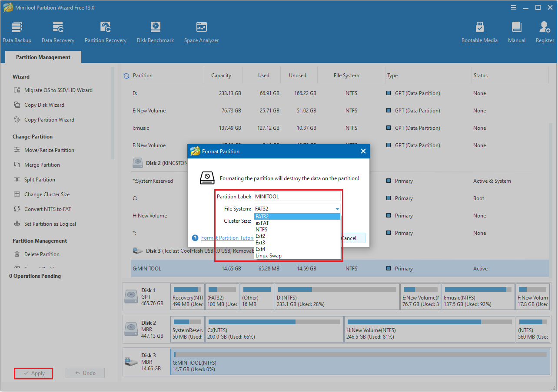Open the Data Backup tool
This screenshot has height=392, width=558.
[17, 31]
